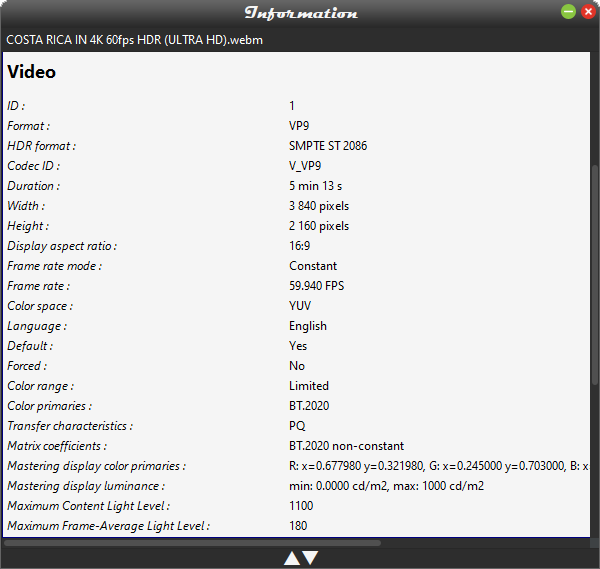Select the COSTA RICA webm file name
Viewport: 600px width, 569px height.
tap(135, 40)
